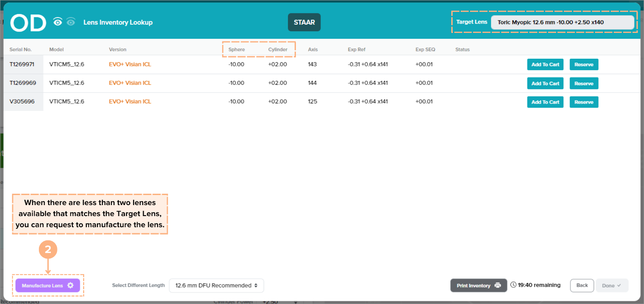Open the Select Different Length dropdown
The width and height of the screenshot is (644, 304).
(216, 286)
